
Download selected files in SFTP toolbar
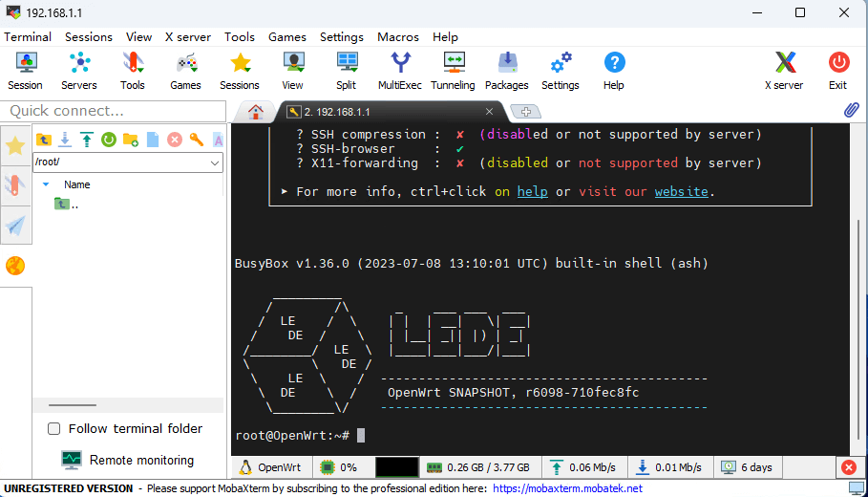pos(65,140)
